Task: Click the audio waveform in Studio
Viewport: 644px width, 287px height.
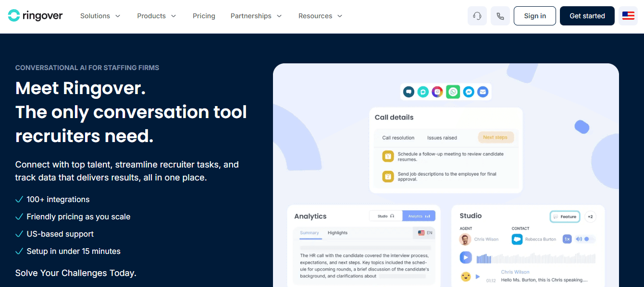Action: pyautogui.click(x=536, y=258)
